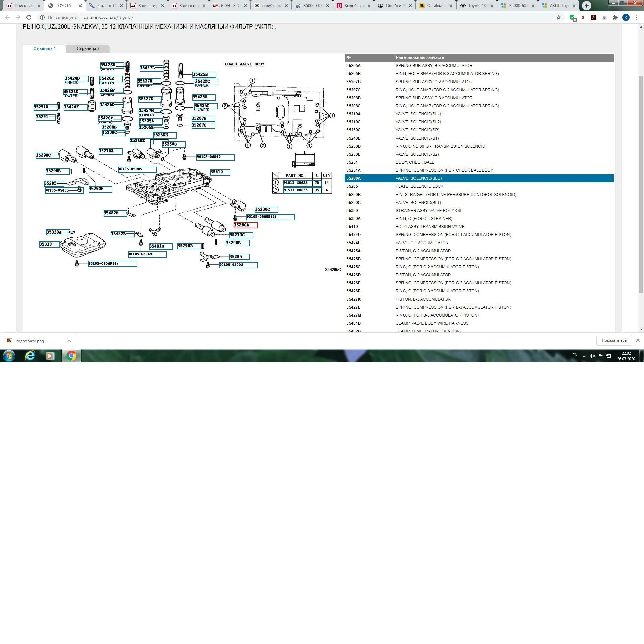Switch to the Страница 2 tab
Viewport: 644px width, 644px height.
tap(88, 49)
